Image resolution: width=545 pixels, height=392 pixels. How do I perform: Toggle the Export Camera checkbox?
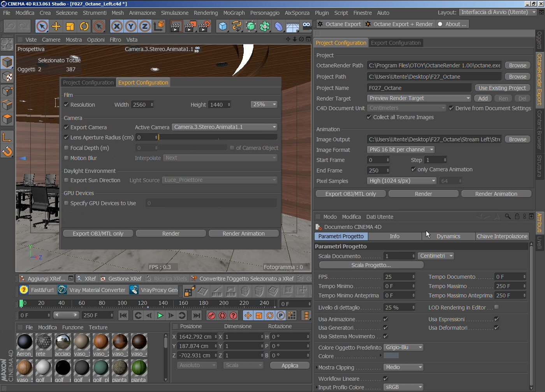pyautogui.click(x=66, y=127)
